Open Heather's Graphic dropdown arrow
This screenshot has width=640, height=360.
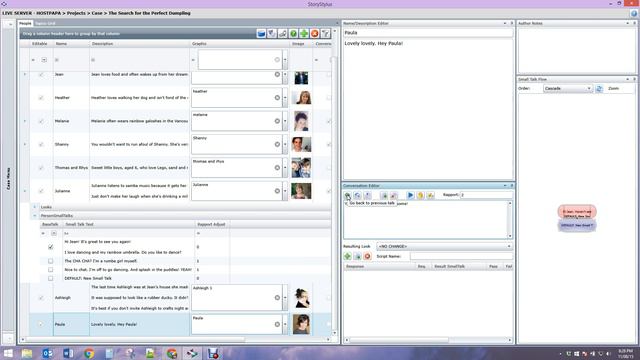(x=285, y=98)
